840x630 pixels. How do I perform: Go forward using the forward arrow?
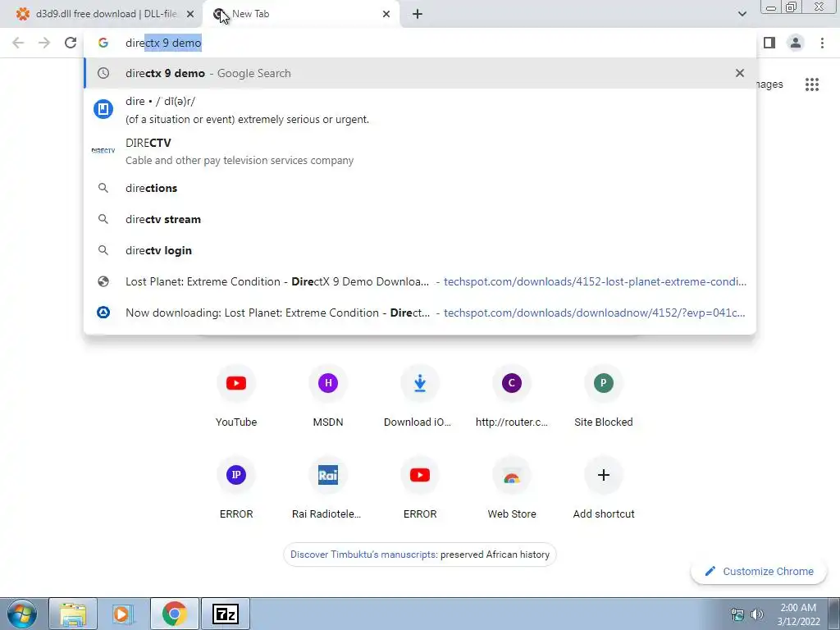44,43
